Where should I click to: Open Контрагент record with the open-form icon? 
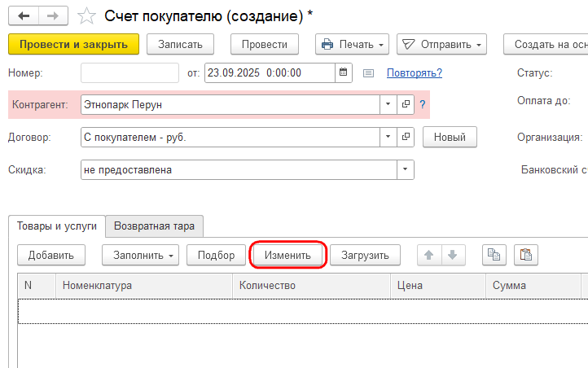click(x=406, y=104)
